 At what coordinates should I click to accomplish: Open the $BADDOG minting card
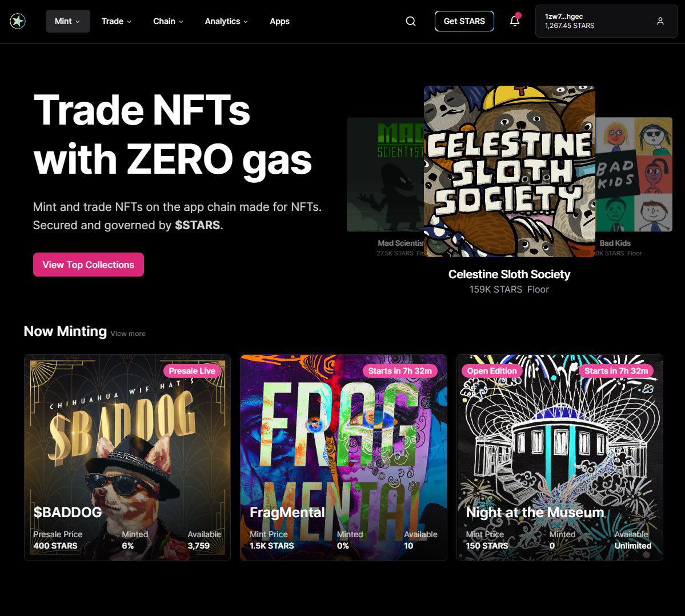[x=127, y=457]
